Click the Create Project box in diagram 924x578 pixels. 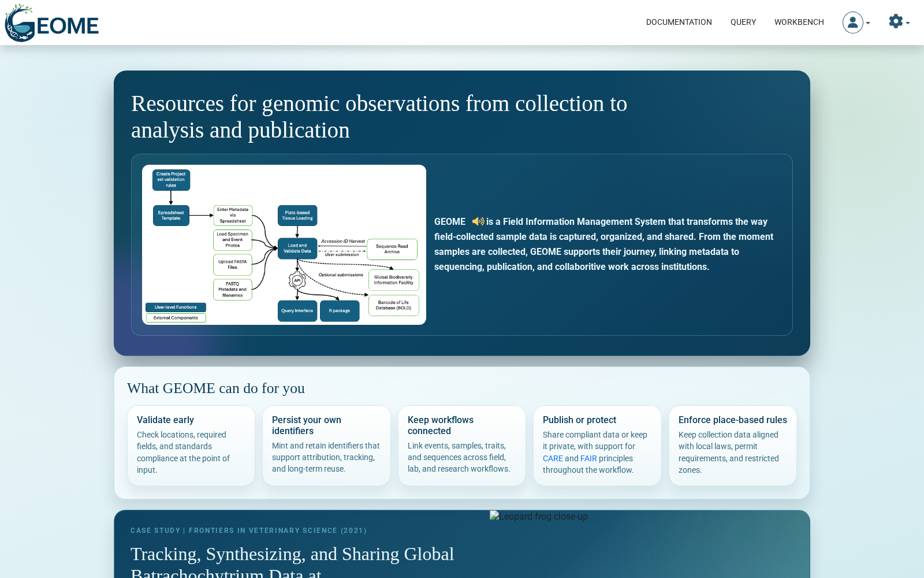171,180
